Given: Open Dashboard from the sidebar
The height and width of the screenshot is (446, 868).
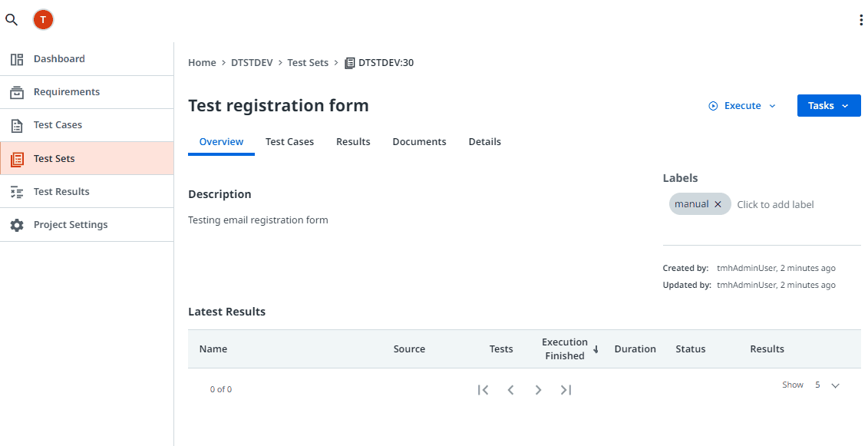Looking at the screenshot, I should tap(59, 59).
